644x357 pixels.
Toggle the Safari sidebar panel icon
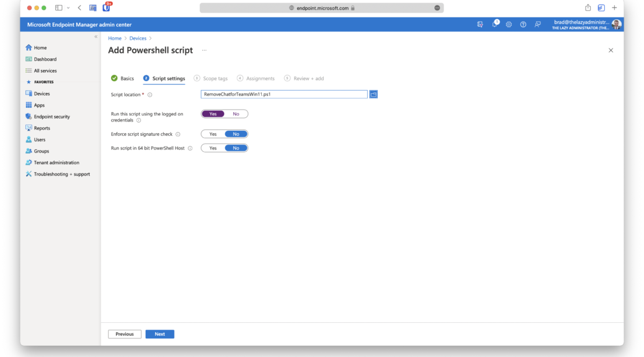[x=59, y=8]
